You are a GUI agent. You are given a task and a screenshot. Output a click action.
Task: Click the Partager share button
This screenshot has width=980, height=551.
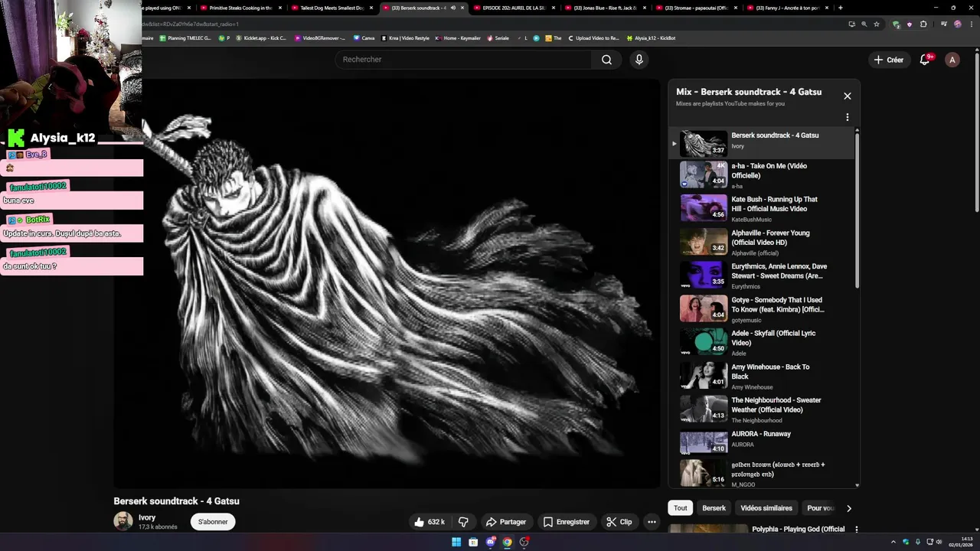point(506,522)
